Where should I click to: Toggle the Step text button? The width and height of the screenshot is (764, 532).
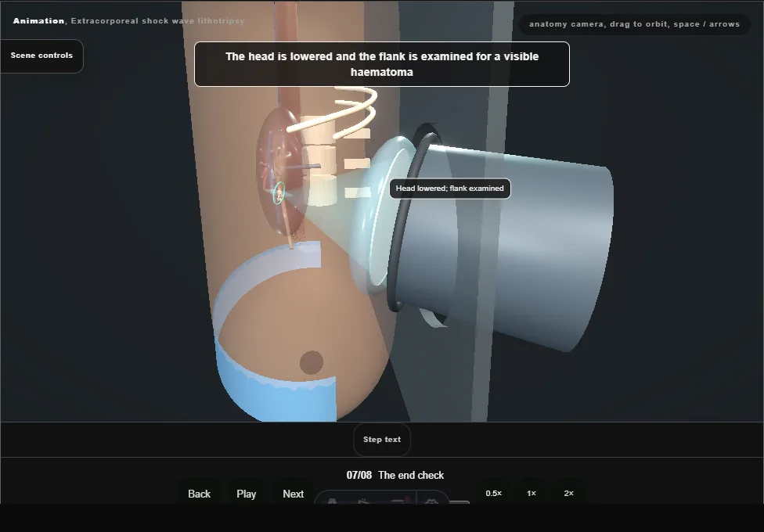point(382,440)
